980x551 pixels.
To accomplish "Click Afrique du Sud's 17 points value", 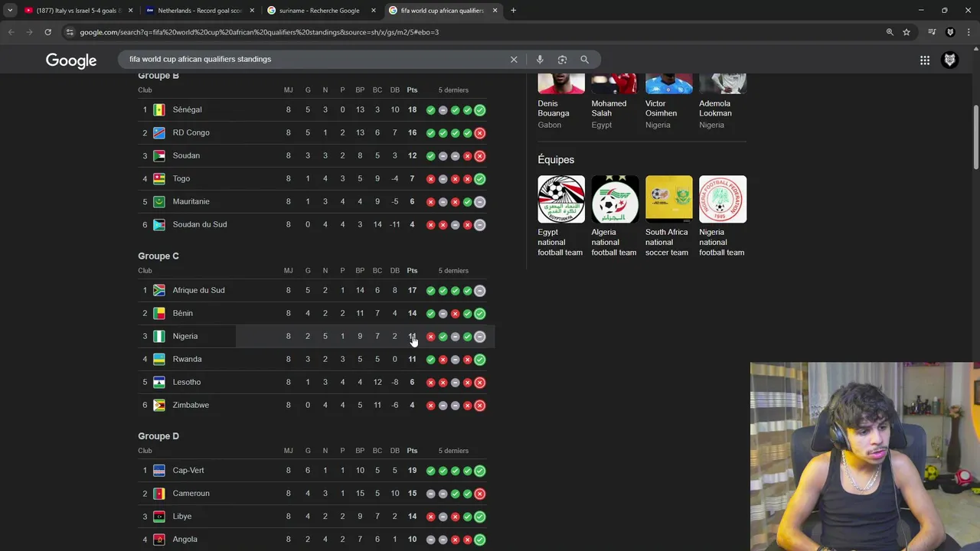I will click(412, 291).
